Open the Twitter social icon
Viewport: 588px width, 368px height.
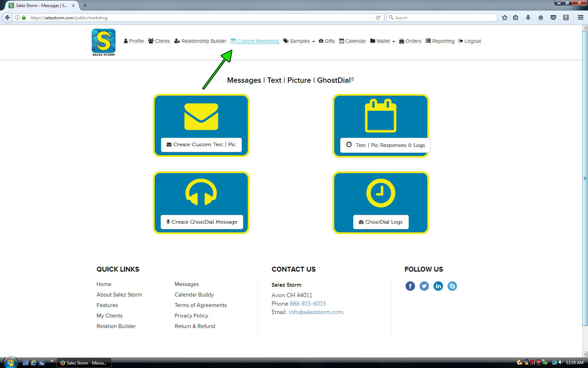pos(424,286)
